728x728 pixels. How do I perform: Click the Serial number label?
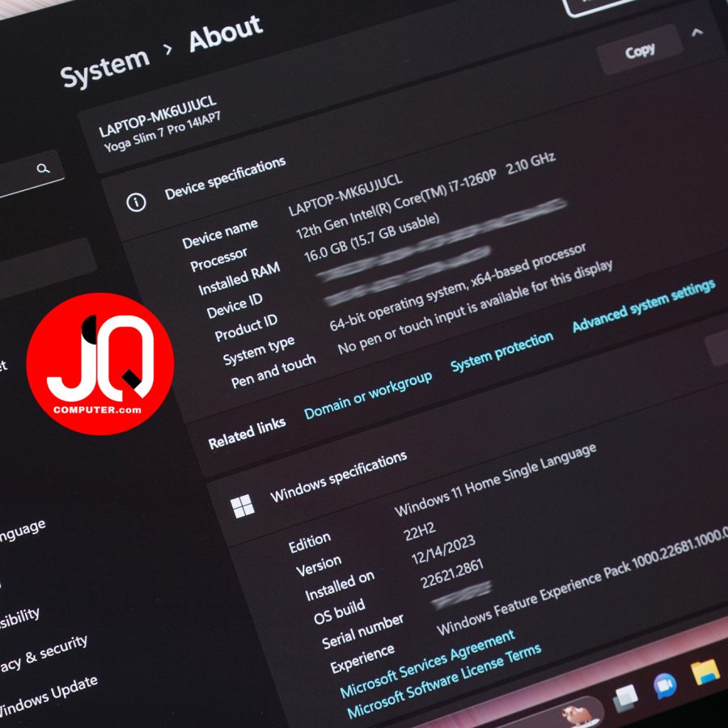362,631
